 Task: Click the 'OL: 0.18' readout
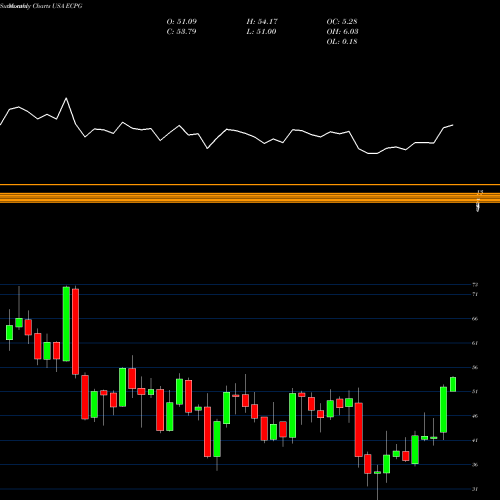click(342, 41)
